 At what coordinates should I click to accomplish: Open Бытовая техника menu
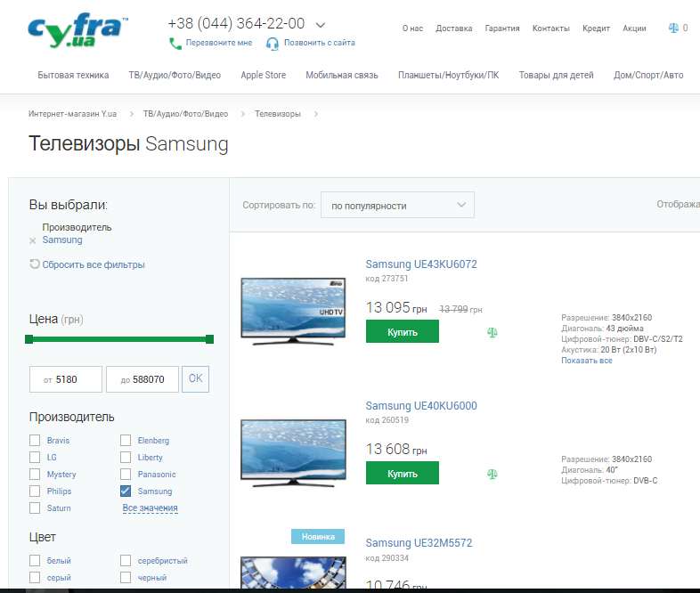click(73, 75)
